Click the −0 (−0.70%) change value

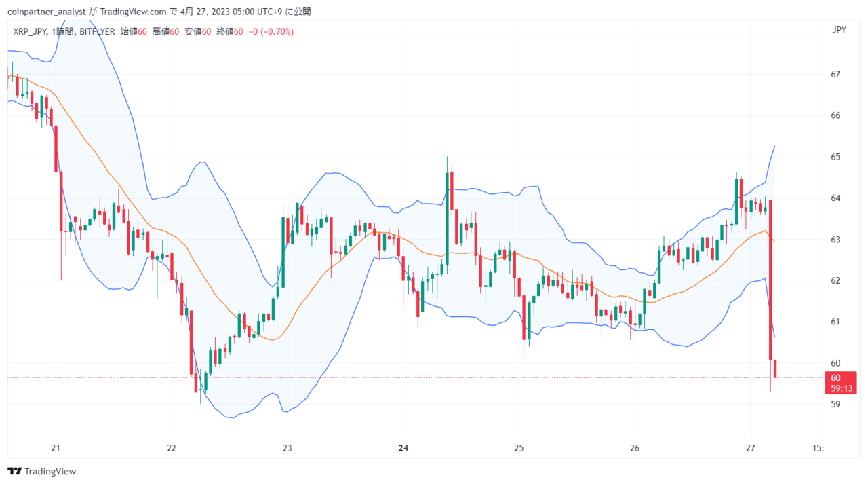(271, 31)
